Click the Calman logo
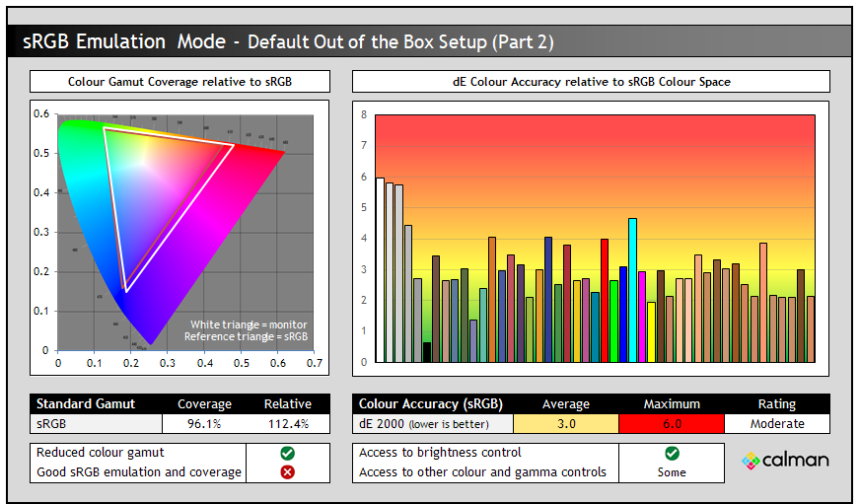 [x=786, y=461]
